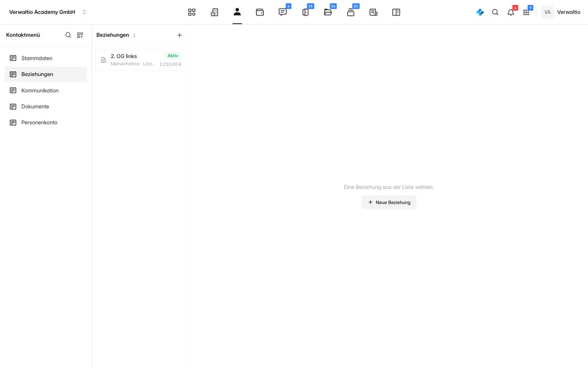Viewport: 588px width, 368px height.
Task: Click the Aktiv status badge
Action: (173, 56)
